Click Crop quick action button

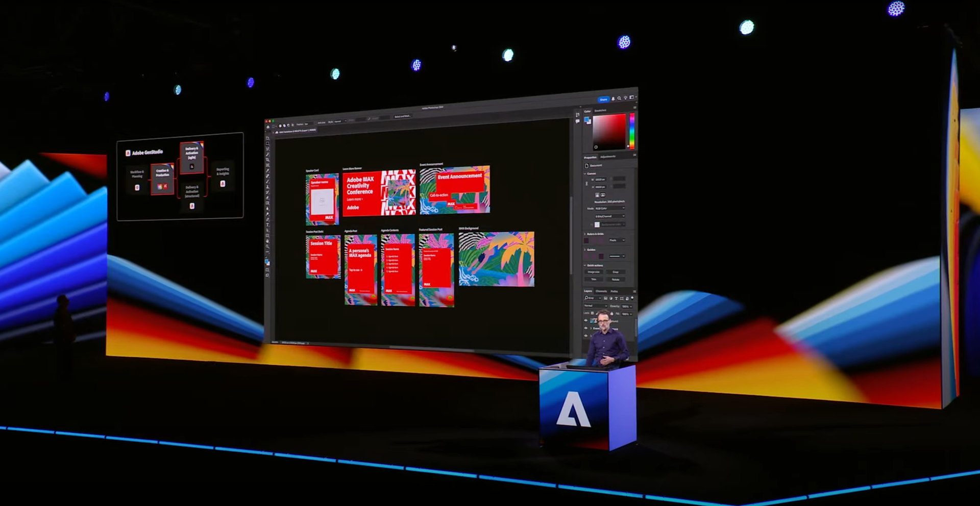point(616,272)
